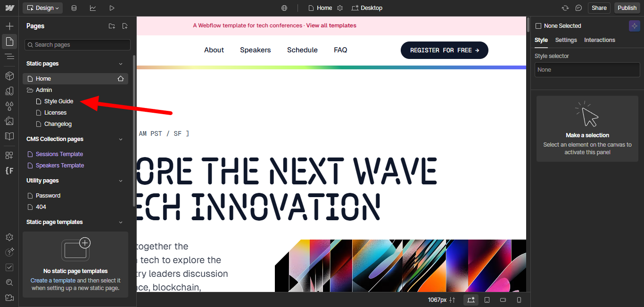Viewport: 644px width, 307px height.
Task: Open the Home page switcher
Action: [x=321, y=8]
